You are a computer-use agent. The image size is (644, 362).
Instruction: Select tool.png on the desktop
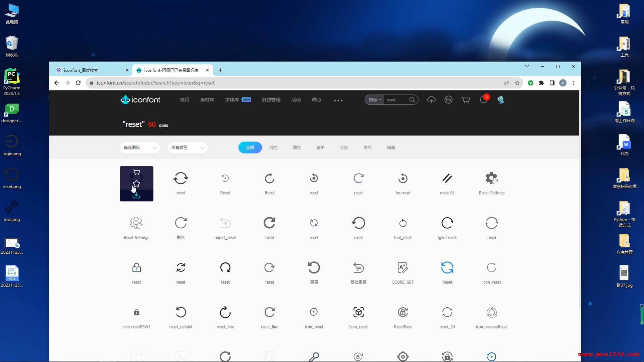[x=12, y=211]
